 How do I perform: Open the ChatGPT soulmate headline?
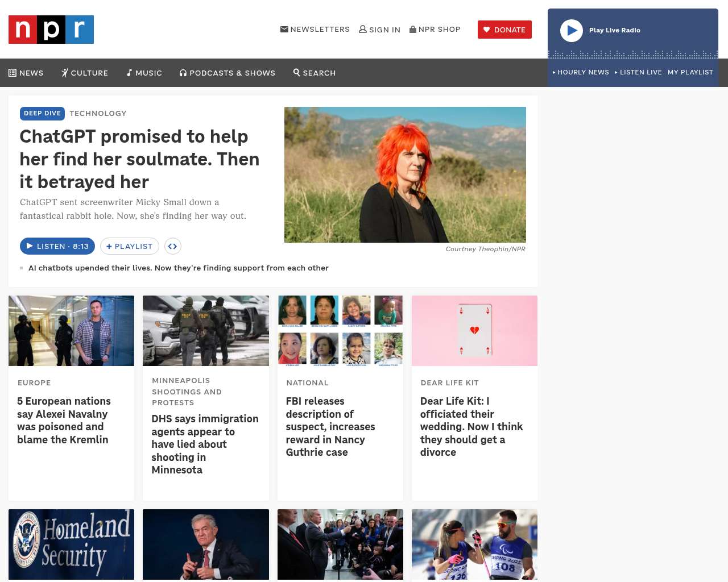(139, 159)
